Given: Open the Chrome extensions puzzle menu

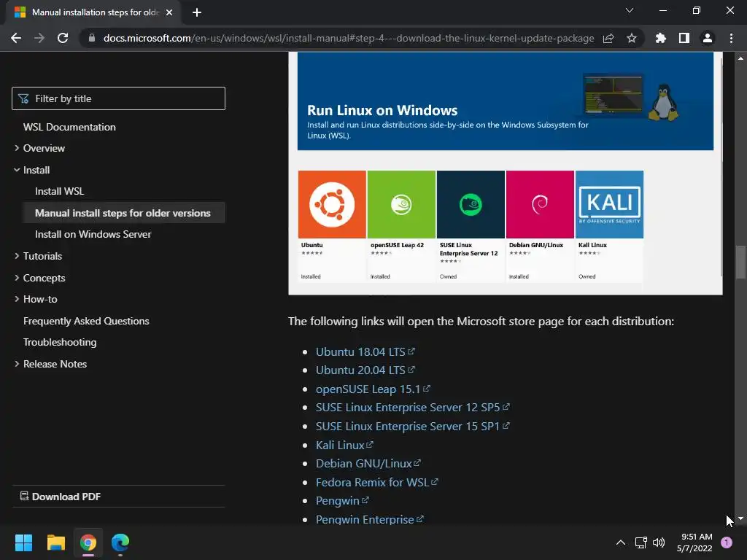Looking at the screenshot, I should [x=661, y=38].
